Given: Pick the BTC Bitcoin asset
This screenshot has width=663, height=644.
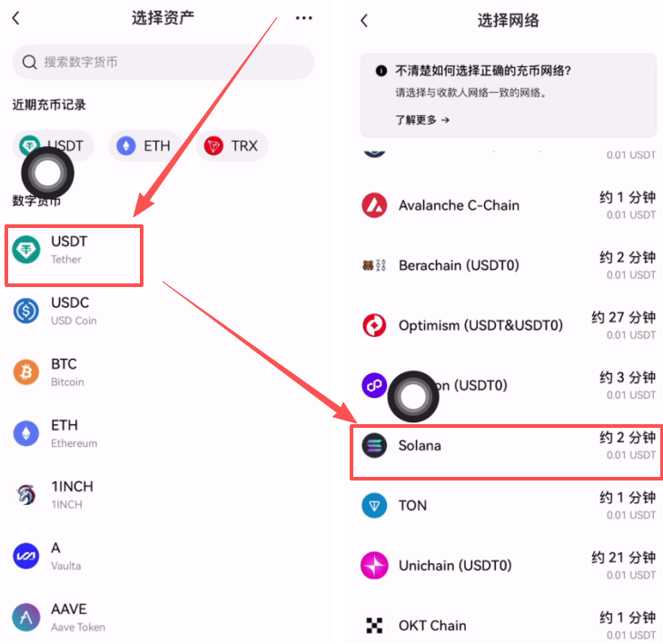Looking at the screenshot, I should 163,372.
